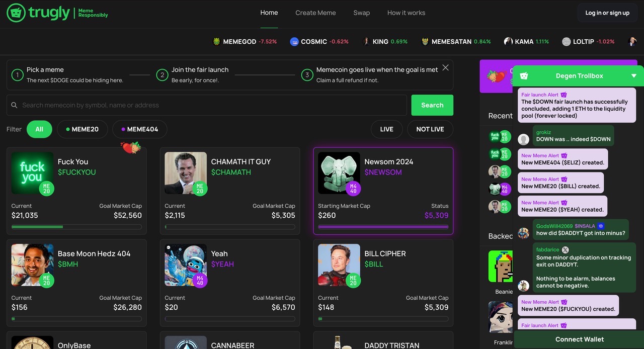Click the Fuck You progress bar
Screen dimensions: 644x349
(76, 227)
